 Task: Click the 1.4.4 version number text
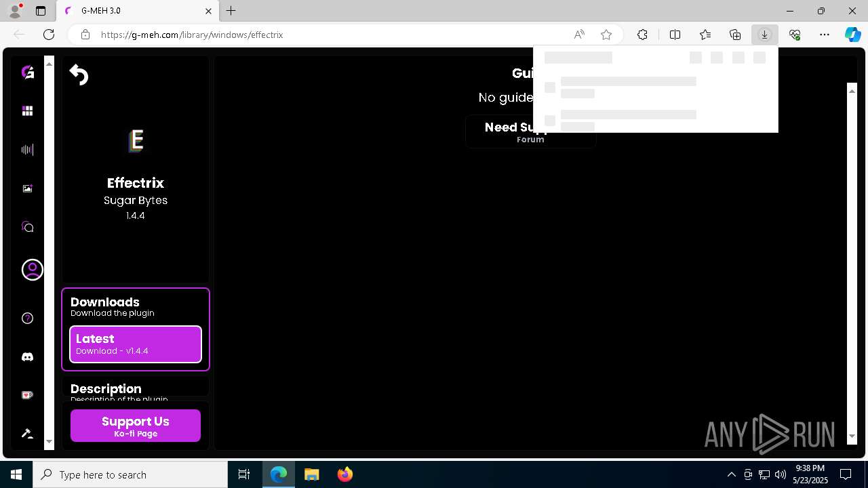136,216
